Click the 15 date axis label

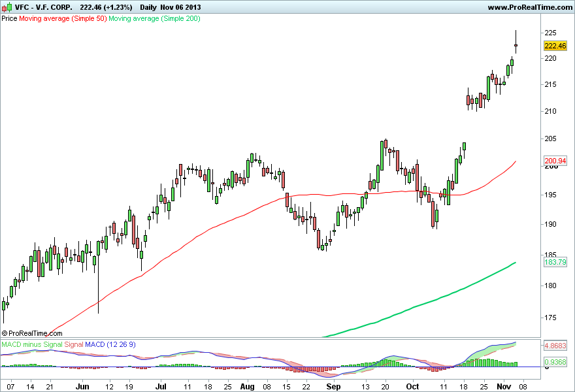point(286,387)
